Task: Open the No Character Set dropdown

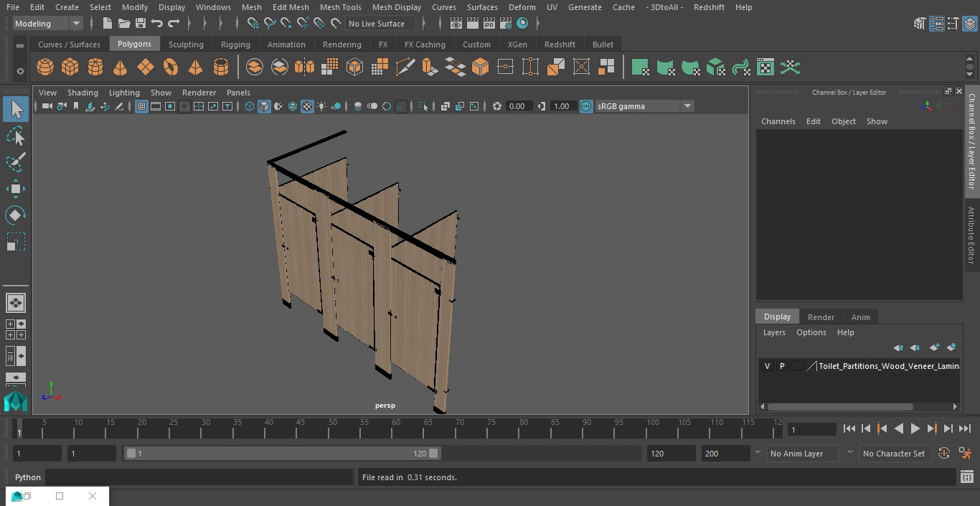Action: (894, 454)
